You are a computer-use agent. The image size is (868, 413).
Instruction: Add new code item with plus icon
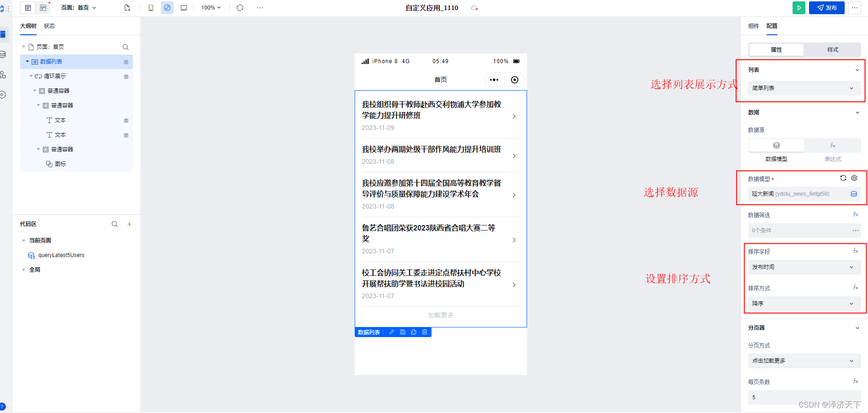pyautogui.click(x=129, y=224)
